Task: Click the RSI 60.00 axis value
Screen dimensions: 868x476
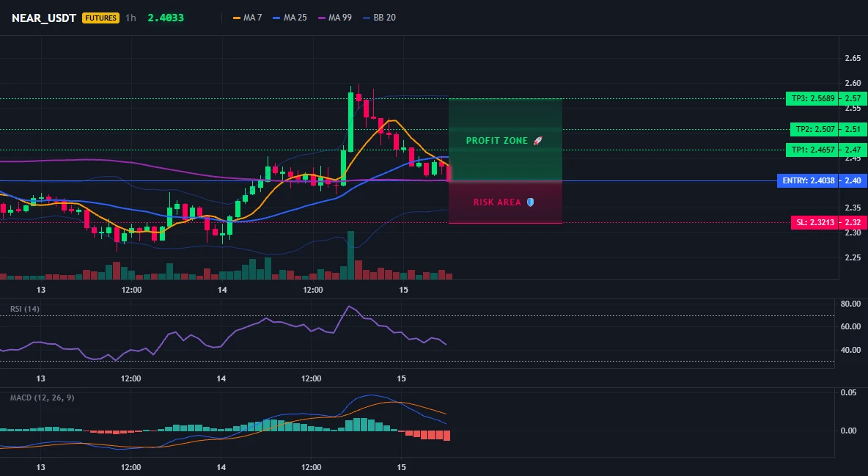Action: (x=851, y=326)
